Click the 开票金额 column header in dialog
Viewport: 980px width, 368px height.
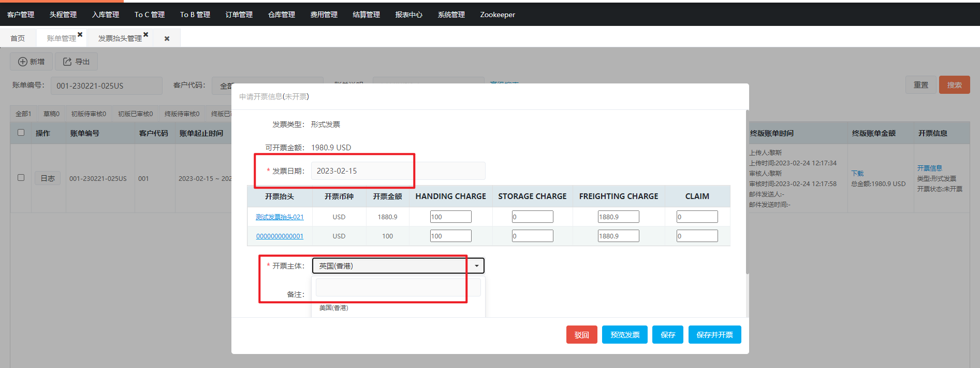tap(387, 196)
